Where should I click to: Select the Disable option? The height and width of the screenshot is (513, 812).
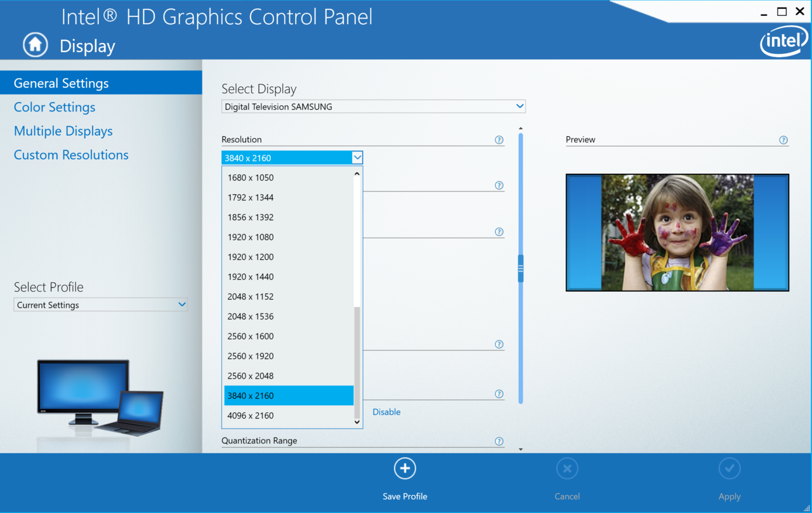tap(386, 412)
